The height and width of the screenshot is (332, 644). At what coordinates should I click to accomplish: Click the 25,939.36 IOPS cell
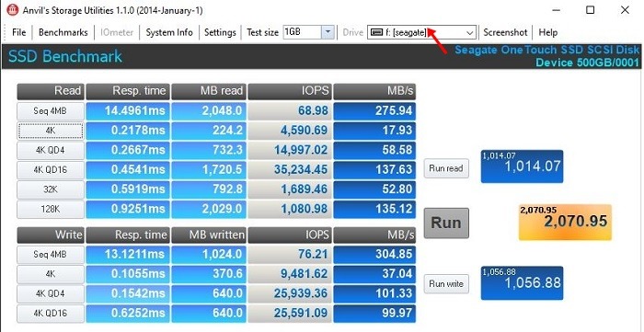(290, 294)
